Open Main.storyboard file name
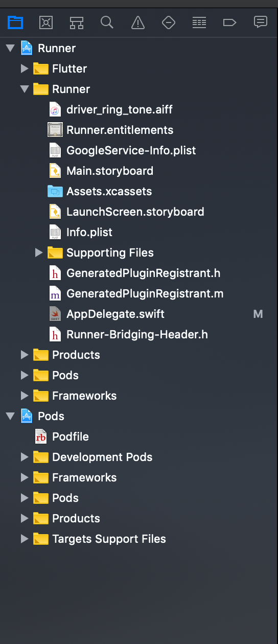The image size is (278, 644). 110,171
